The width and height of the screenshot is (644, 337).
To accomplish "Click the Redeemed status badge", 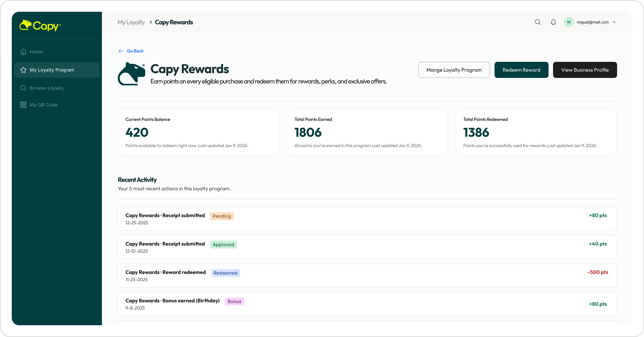I will [225, 273].
